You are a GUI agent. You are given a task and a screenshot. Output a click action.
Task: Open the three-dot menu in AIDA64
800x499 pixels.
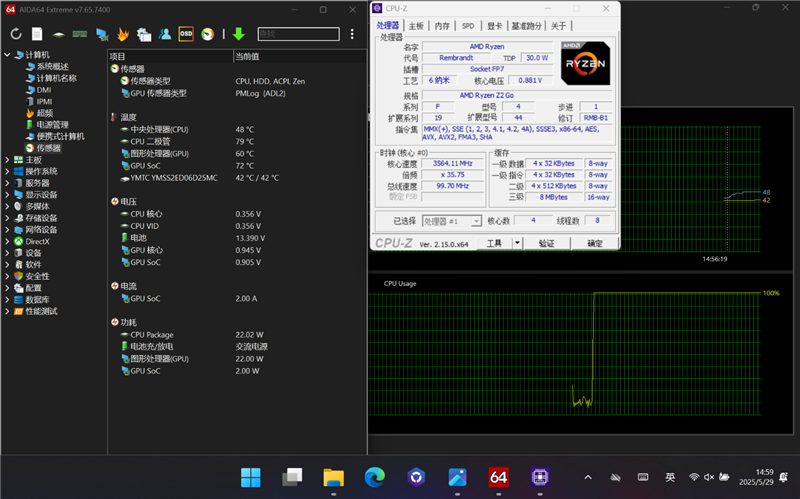352,34
